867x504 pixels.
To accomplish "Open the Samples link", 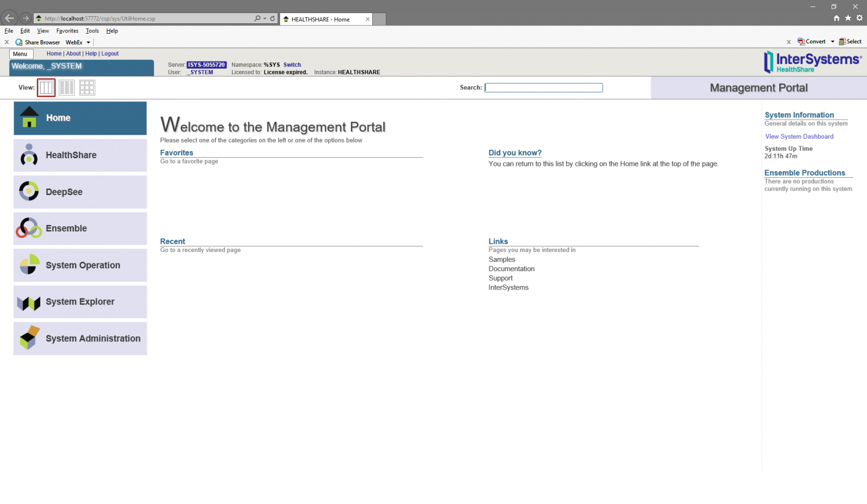I will 502,260.
